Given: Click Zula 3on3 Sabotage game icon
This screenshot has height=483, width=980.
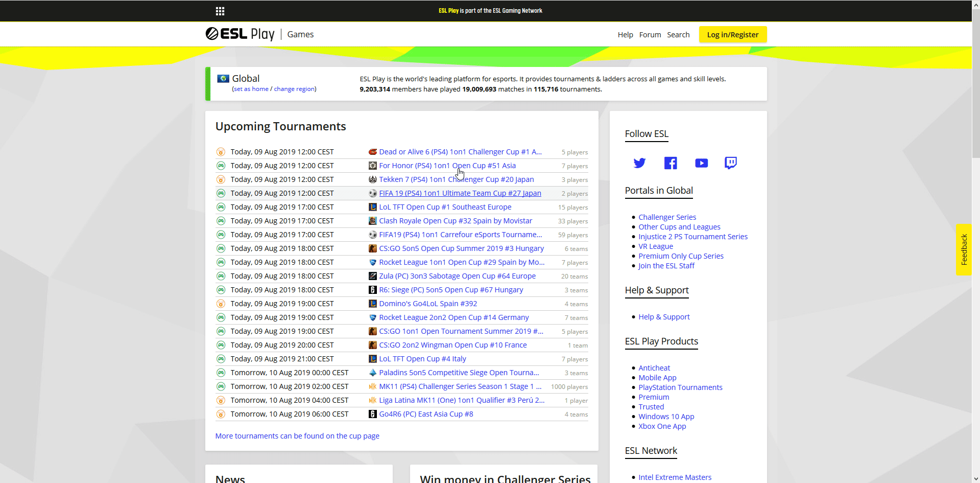Looking at the screenshot, I should pyautogui.click(x=373, y=276).
